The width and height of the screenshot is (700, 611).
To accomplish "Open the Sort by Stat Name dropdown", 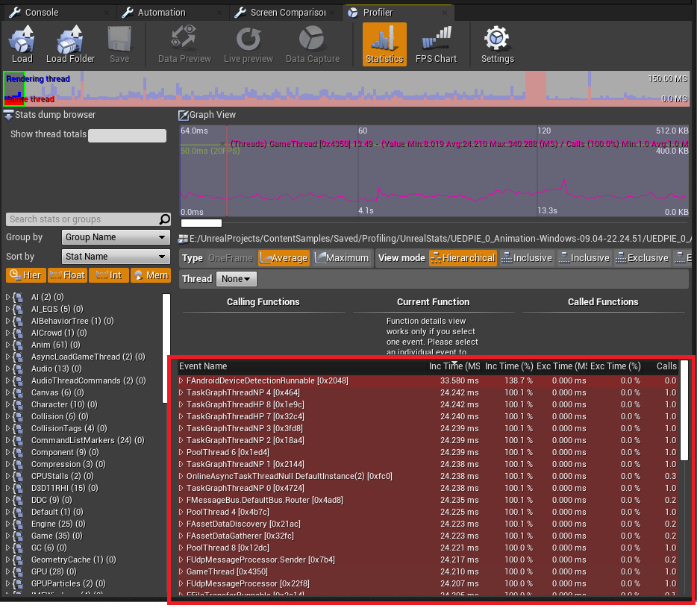I will (x=116, y=257).
